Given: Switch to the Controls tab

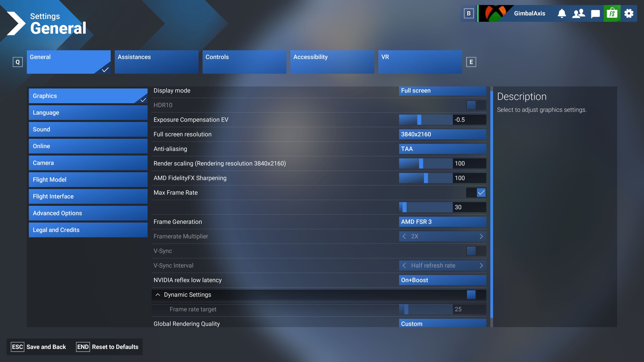Looking at the screenshot, I should tap(244, 62).
